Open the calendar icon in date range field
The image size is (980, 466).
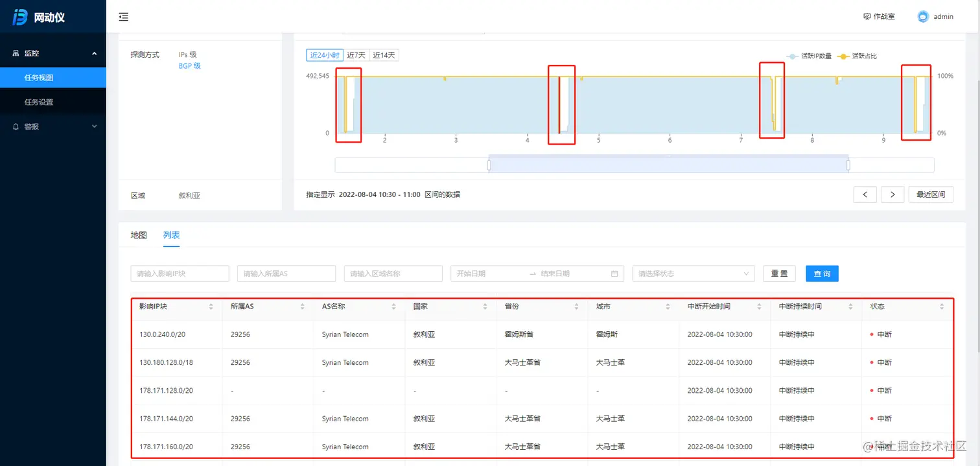coord(614,274)
